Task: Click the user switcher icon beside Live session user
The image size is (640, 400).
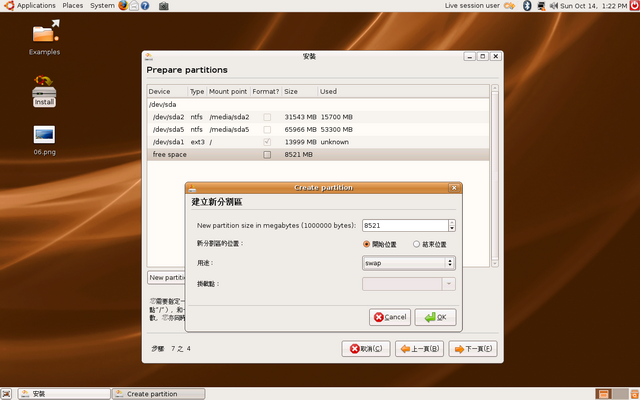Action: (x=509, y=5)
